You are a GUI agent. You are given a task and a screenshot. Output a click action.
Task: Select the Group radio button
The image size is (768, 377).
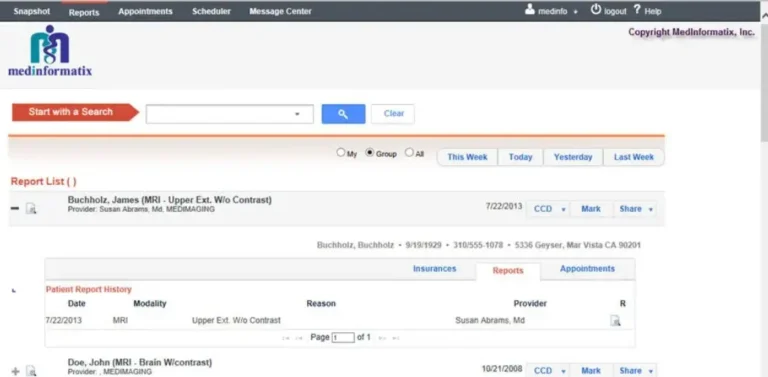[x=370, y=153]
